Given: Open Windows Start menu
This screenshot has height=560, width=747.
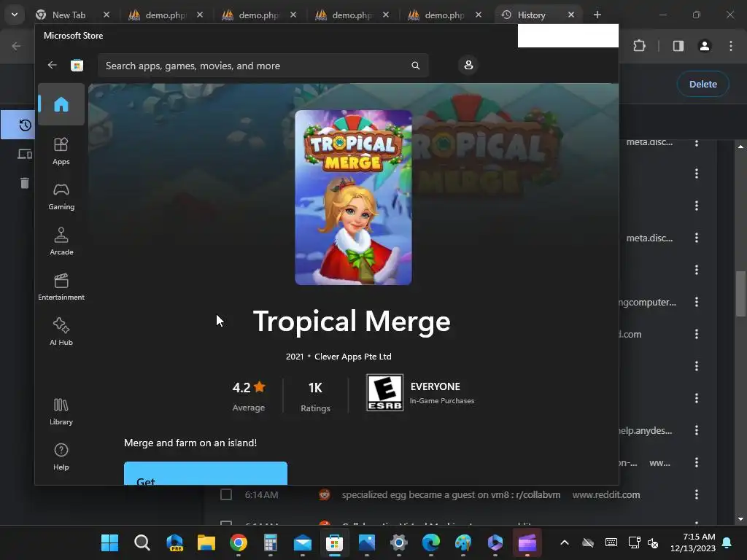Looking at the screenshot, I should click(x=109, y=542).
